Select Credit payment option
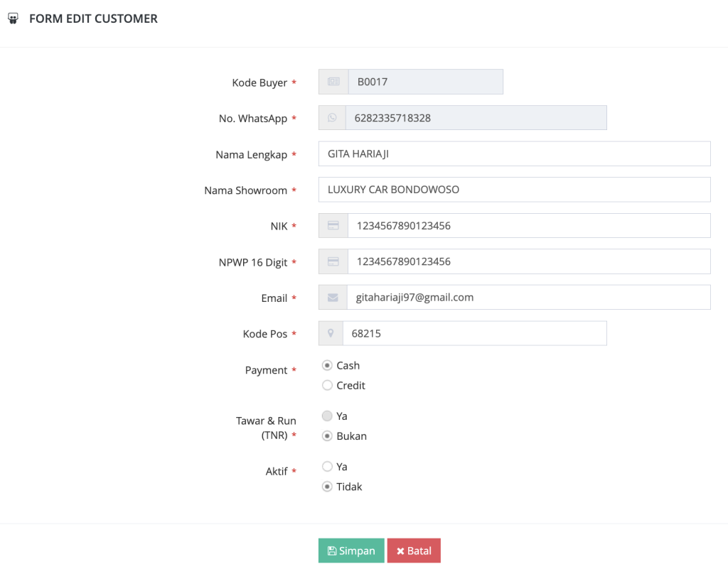The image size is (728, 574). click(327, 385)
